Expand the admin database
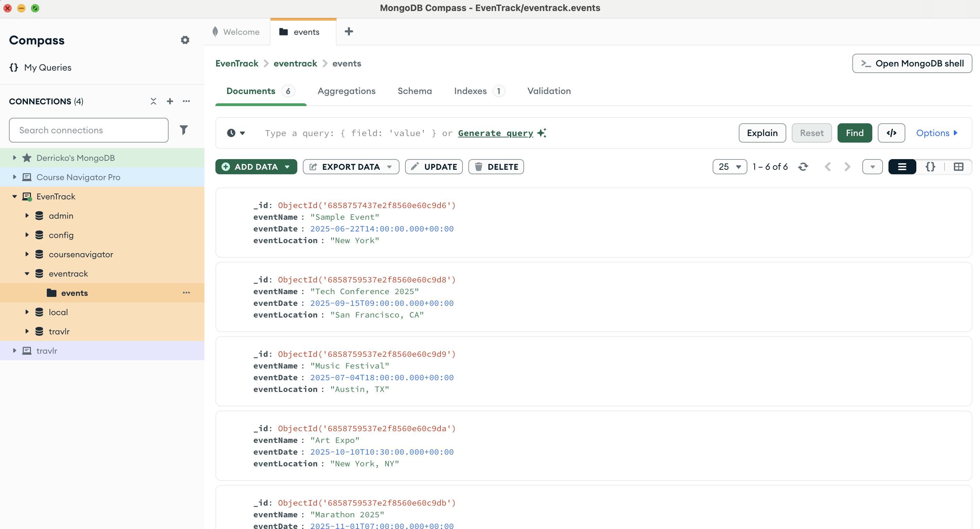Viewport: 980px width, 529px height. 27,216
